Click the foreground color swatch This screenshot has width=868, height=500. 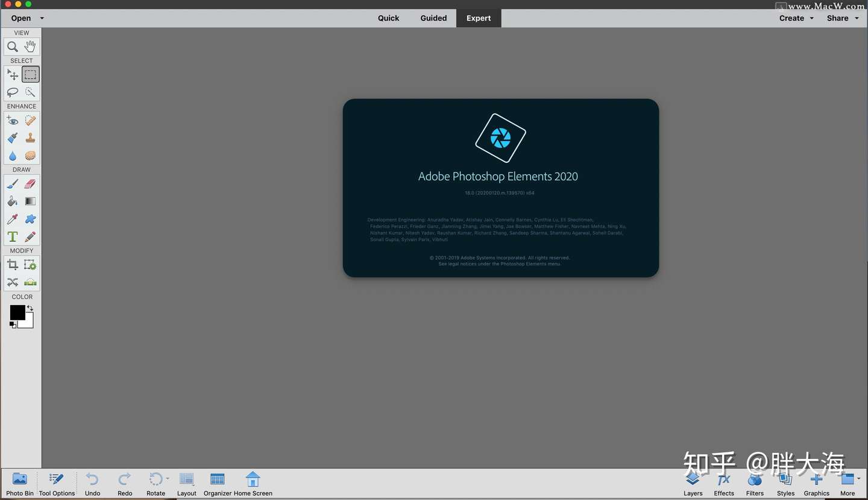pos(16,311)
